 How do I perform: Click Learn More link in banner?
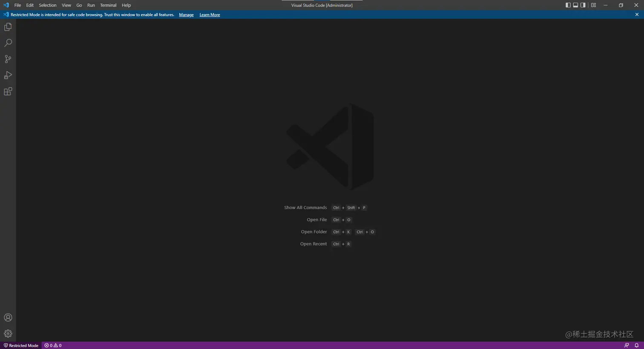(x=210, y=15)
